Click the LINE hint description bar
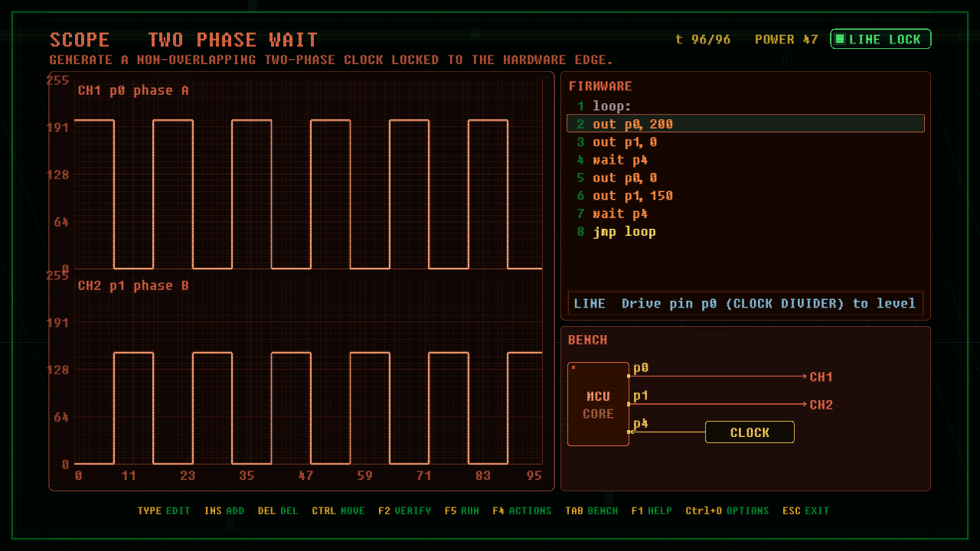The image size is (980, 551). 746,304
